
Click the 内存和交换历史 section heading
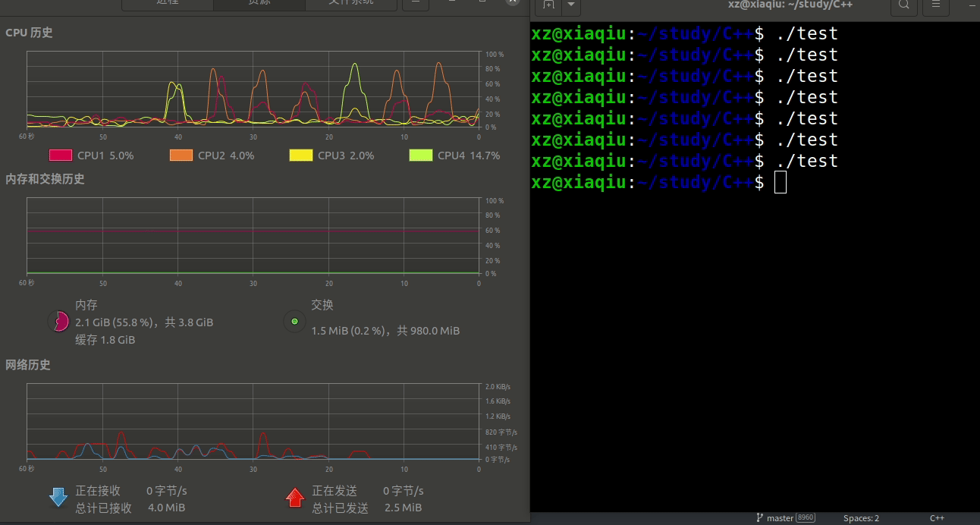click(x=45, y=179)
